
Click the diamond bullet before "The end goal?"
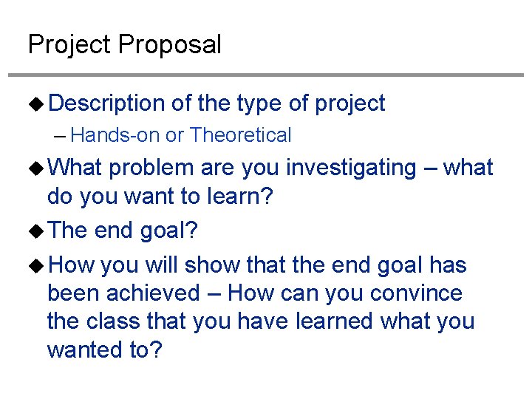point(36,231)
